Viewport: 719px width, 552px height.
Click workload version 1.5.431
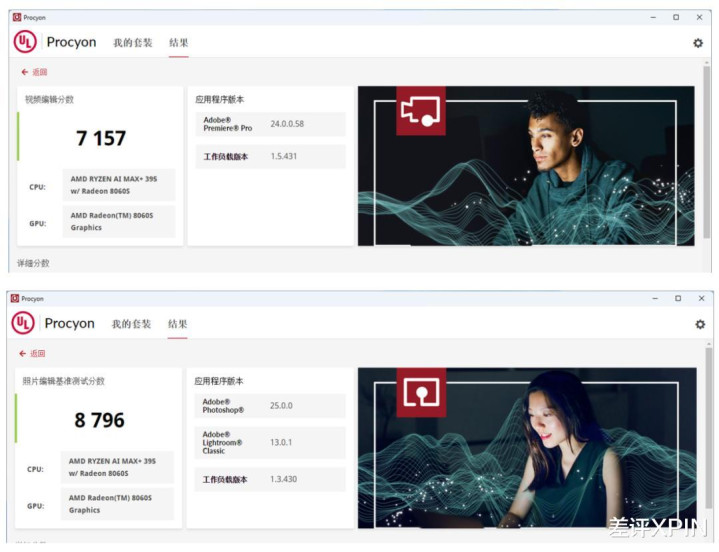[x=283, y=156]
